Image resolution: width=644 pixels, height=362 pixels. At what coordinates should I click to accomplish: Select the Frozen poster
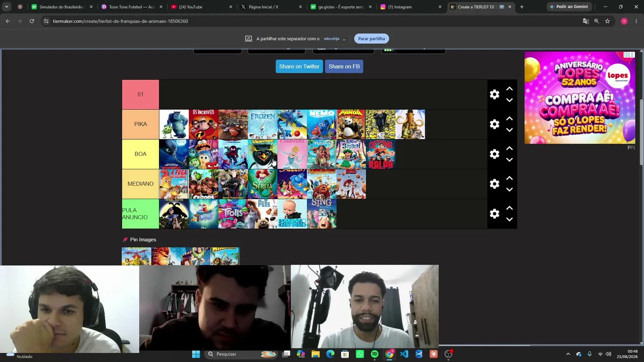[x=263, y=124]
